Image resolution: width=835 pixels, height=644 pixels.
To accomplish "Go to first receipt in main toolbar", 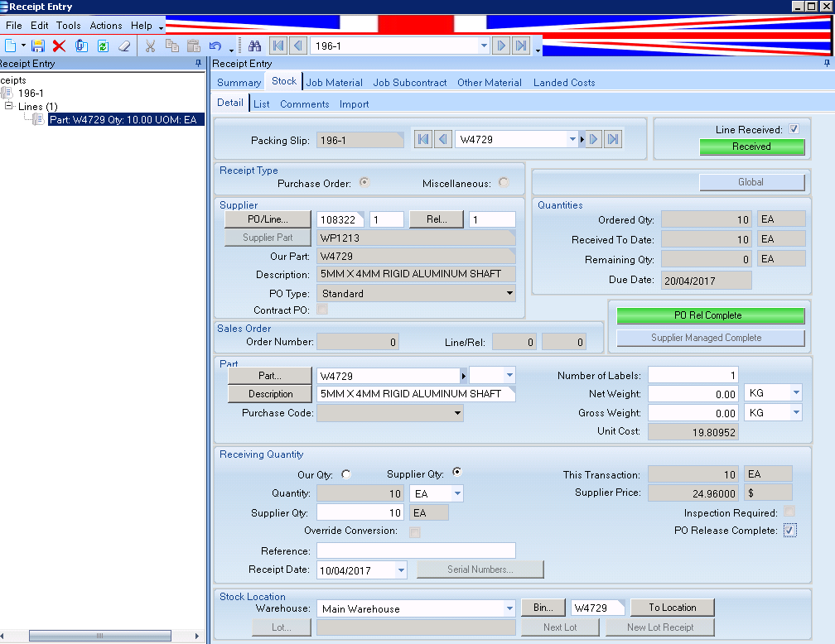I will click(278, 46).
